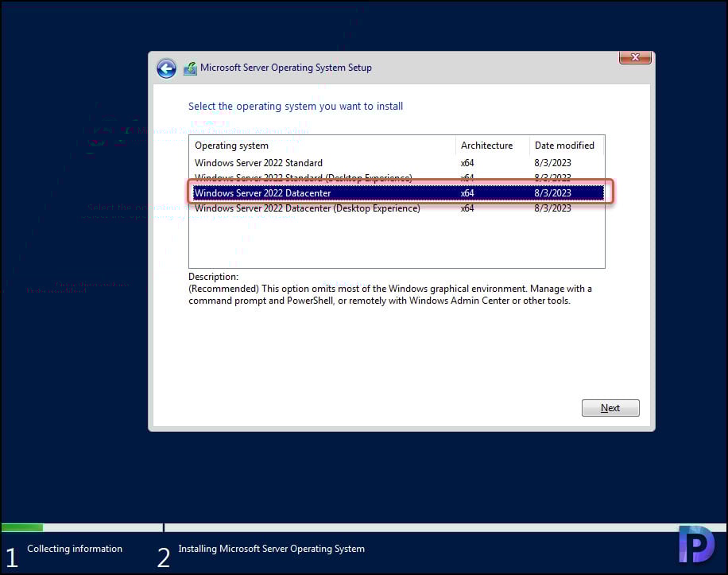Click Installing Microsoft Server Operating System step label
This screenshot has height=575, width=728.
click(x=272, y=549)
